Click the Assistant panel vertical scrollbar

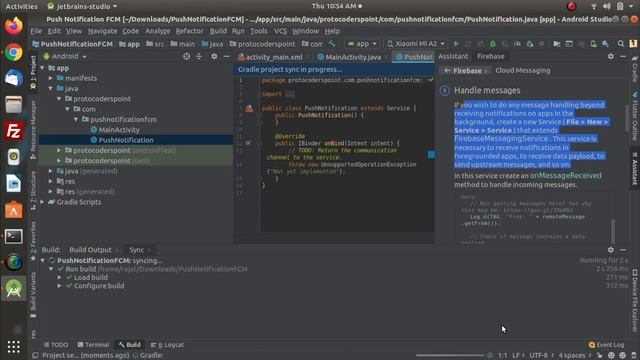click(627, 118)
